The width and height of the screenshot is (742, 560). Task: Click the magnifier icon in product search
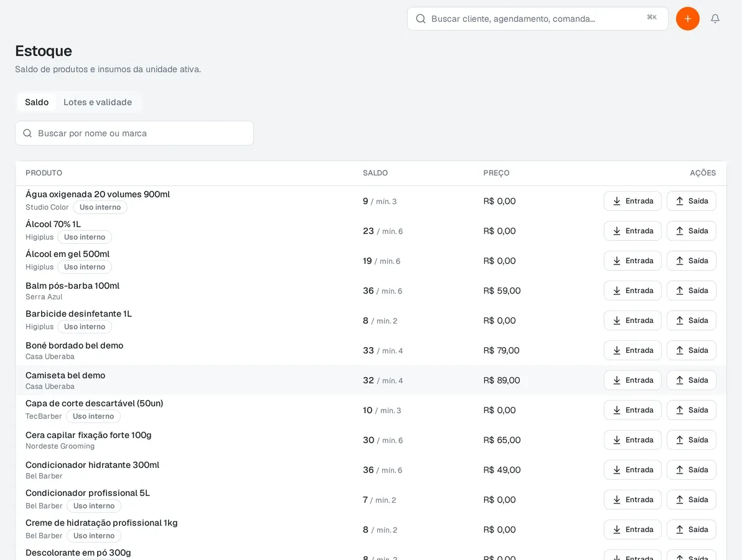click(x=27, y=133)
